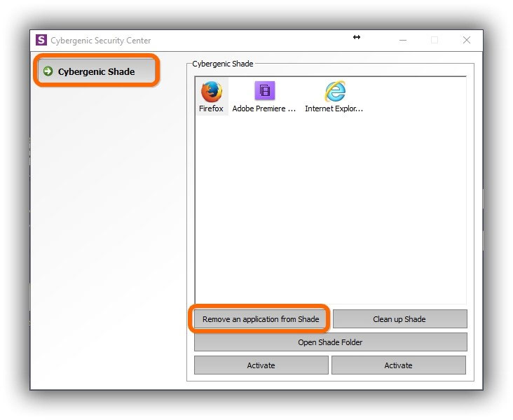Click the Firefox text label under its icon
513x420 pixels.
tap(211, 109)
